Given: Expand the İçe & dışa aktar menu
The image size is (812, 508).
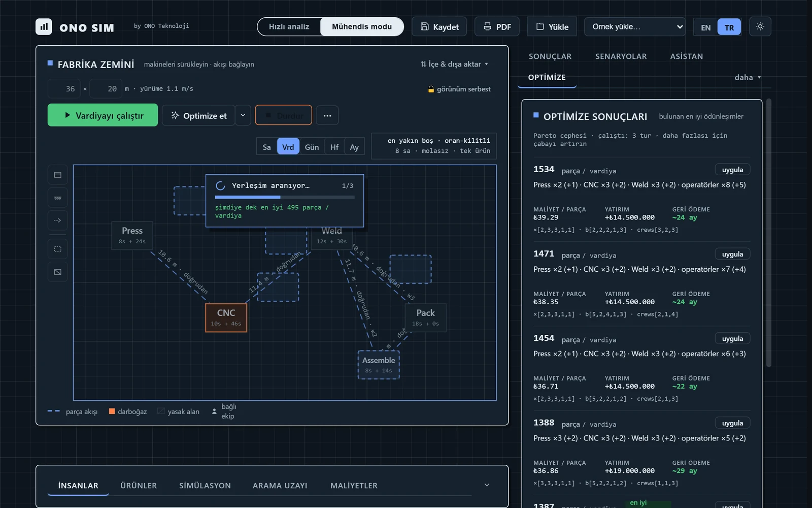Looking at the screenshot, I should (454, 64).
